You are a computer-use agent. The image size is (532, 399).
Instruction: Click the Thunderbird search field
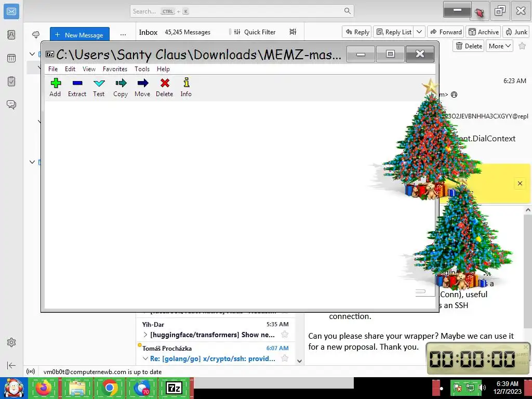242,11
